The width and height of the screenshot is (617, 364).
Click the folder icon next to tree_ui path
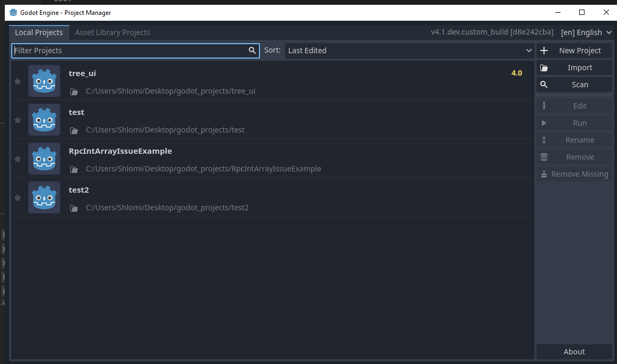coord(74,91)
